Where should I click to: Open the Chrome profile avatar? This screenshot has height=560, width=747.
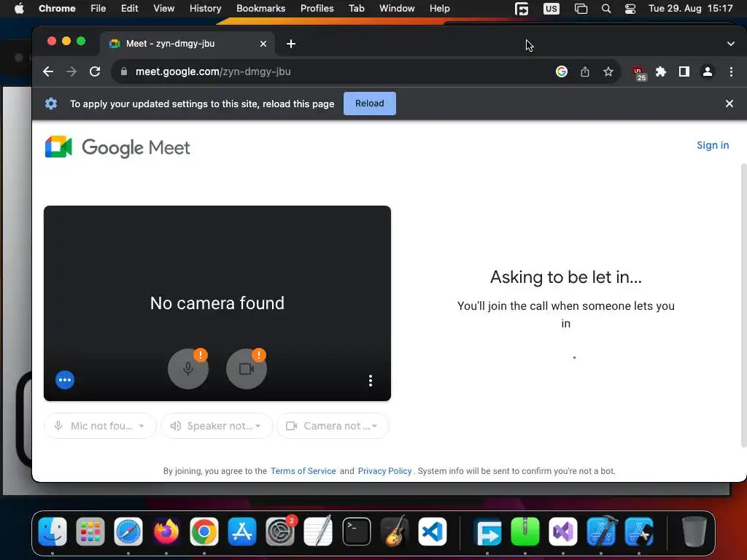[x=708, y=71]
